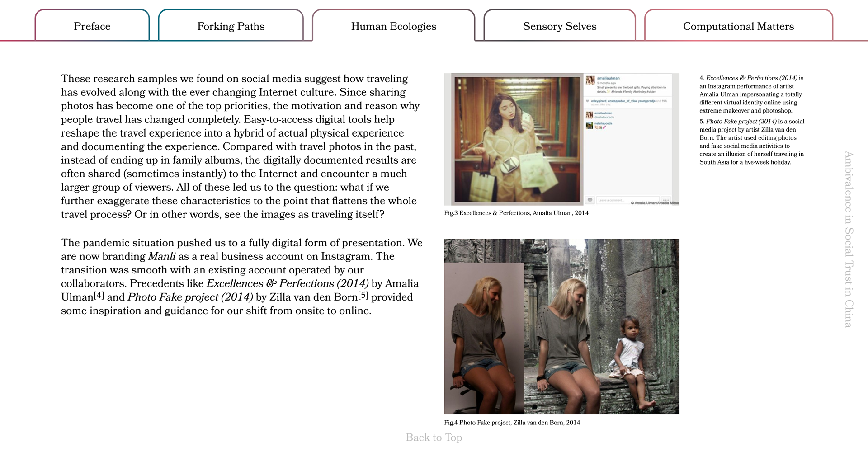Click vertical title Ambivalence in Social Trust in China
Screen dimensions: 868x466
click(x=849, y=239)
